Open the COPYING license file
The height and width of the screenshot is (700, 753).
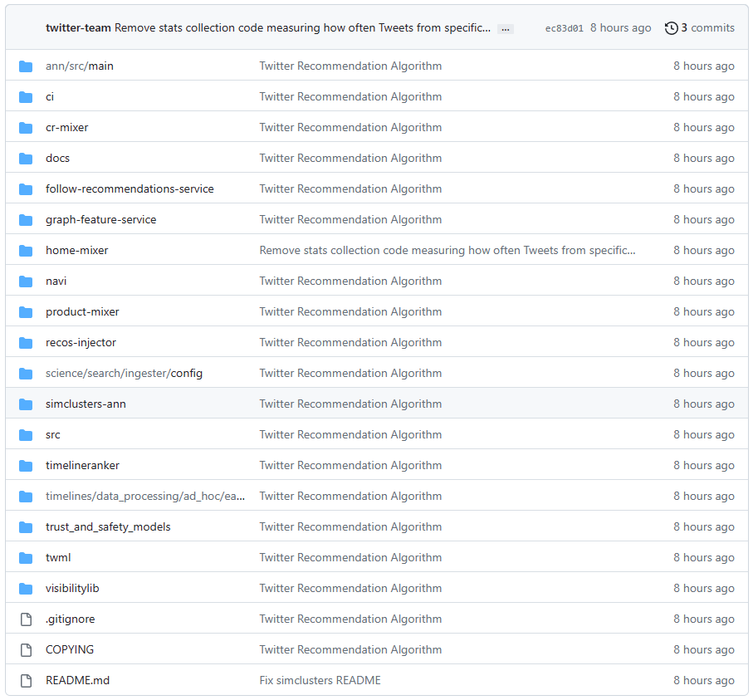pyautogui.click(x=70, y=650)
